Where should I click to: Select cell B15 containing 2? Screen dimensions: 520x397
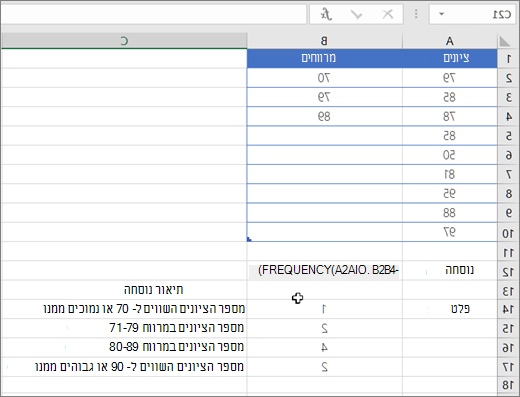[324, 329]
